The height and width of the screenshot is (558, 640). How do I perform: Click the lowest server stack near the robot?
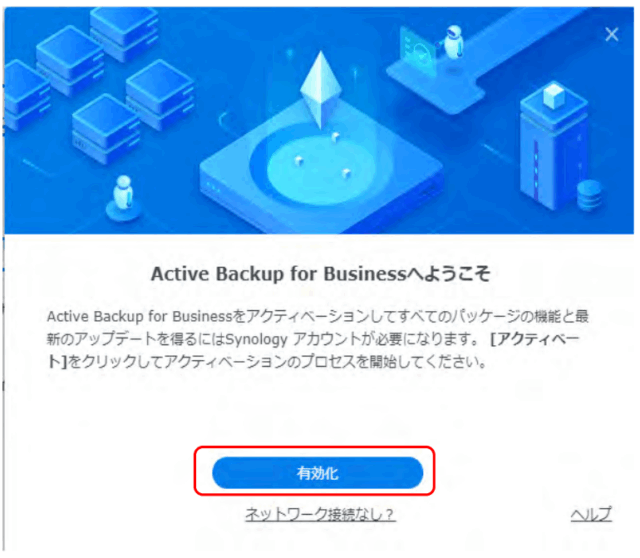pyautogui.click(x=106, y=129)
